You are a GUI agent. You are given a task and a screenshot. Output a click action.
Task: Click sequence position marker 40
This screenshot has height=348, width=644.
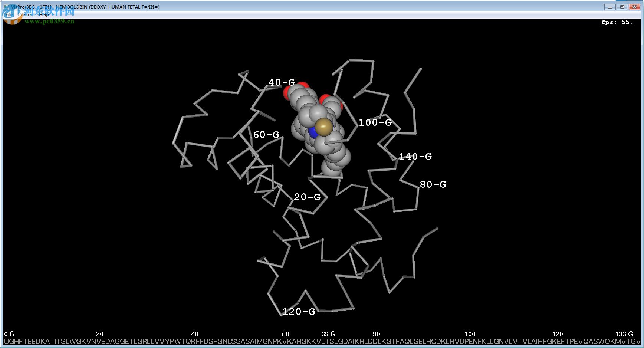tap(195, 334)
